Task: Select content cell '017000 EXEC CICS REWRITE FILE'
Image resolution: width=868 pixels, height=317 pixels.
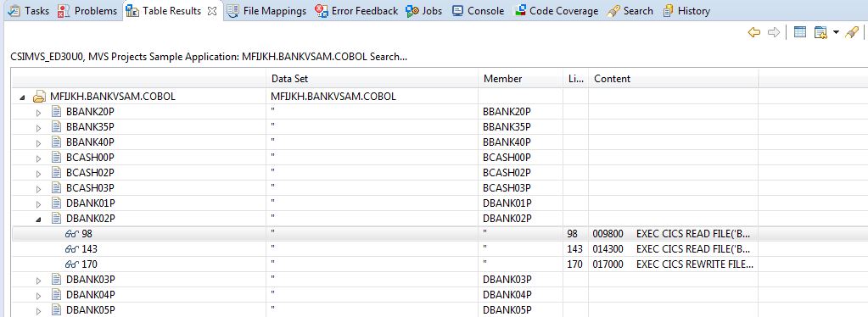Action: tap(673, 264)
